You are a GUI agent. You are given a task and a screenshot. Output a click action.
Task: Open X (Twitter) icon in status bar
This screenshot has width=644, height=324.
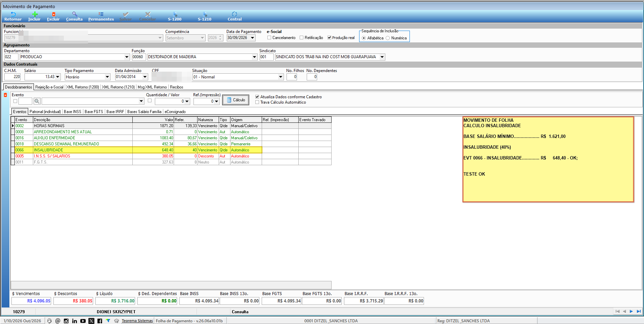click(x=91, y=321)
